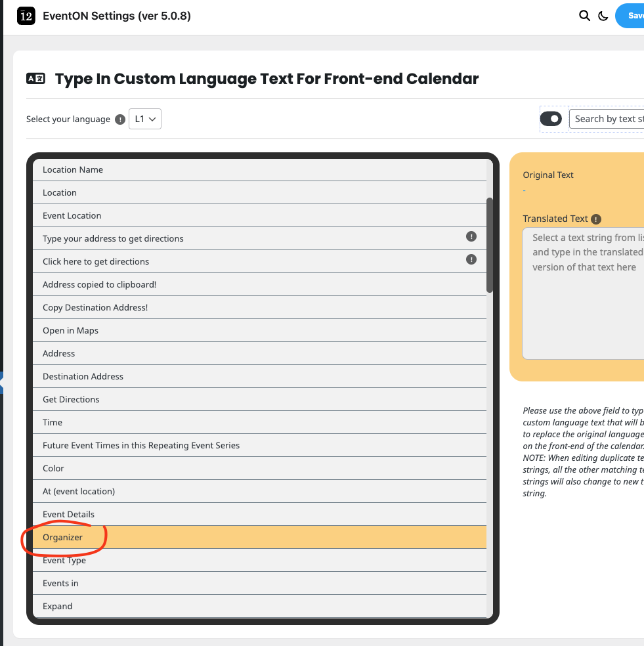Image resolution: width=644 pixels, height=646 pixels.
Task: Click the EventON logo icon
Action: pyautogui.click(x=26, y=16)
